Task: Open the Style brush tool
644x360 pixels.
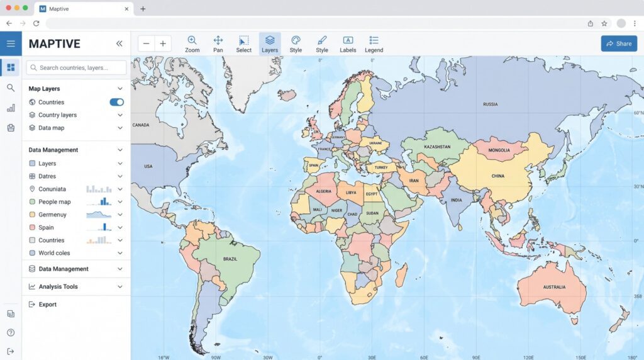Action: pyautogui.click(x=322, y=44)
